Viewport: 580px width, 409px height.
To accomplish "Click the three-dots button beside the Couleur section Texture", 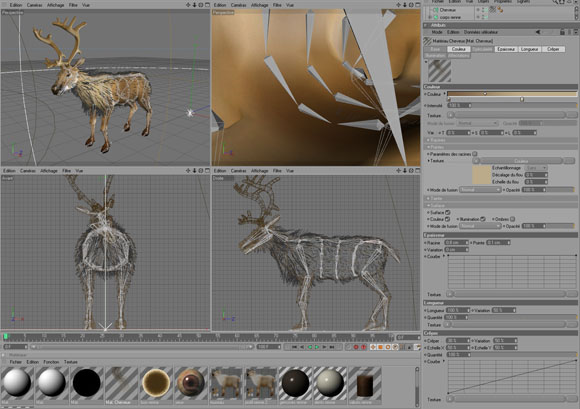I will click(572, 115).
